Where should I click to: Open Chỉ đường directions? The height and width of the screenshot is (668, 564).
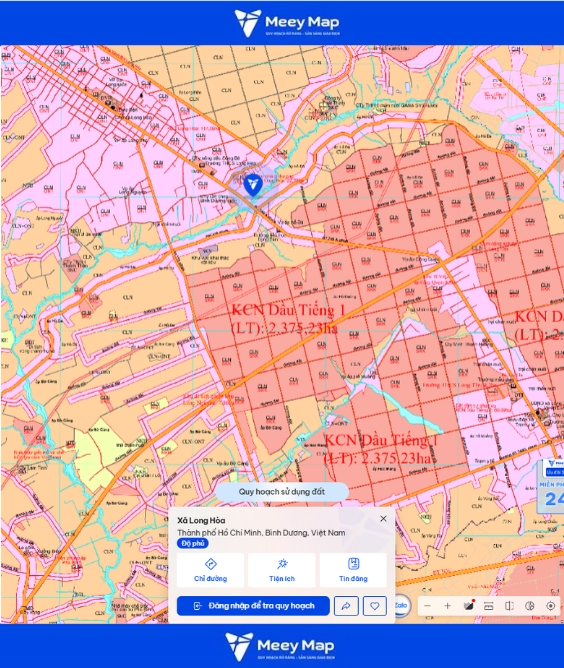pyautogui.click(x=210, y=570)
